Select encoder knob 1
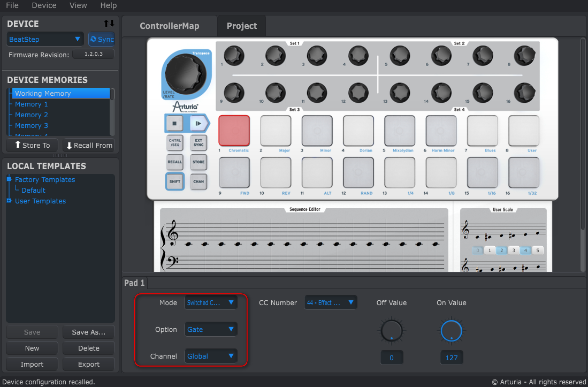The width and height of the screenshot is (588, 387). (234, 56)
